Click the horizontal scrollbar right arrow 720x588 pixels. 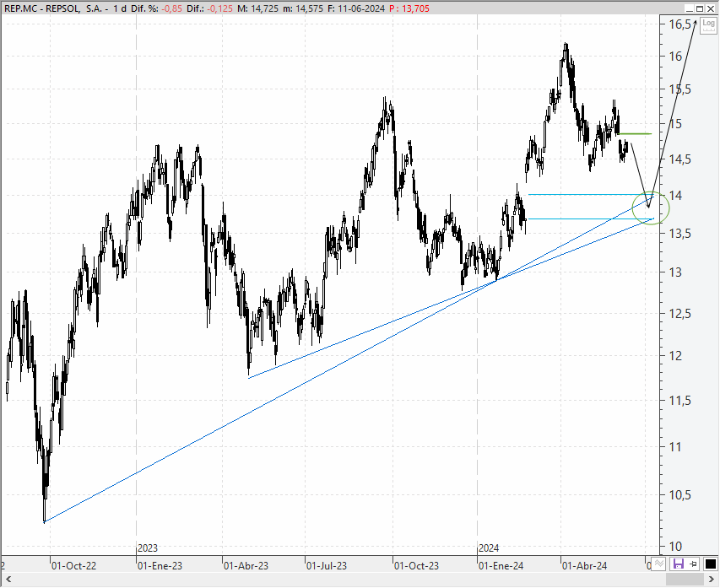pyautogui.click(x=712, y=580)
